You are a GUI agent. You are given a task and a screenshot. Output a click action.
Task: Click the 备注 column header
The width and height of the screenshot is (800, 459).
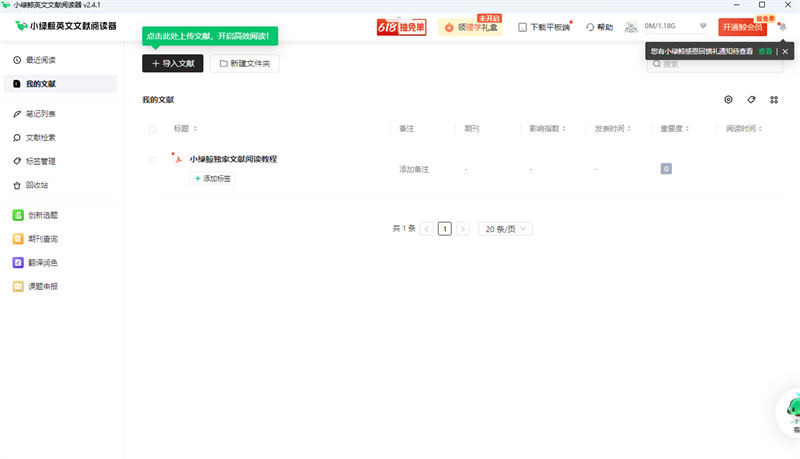pyautogui.click(x=407, y=129)
